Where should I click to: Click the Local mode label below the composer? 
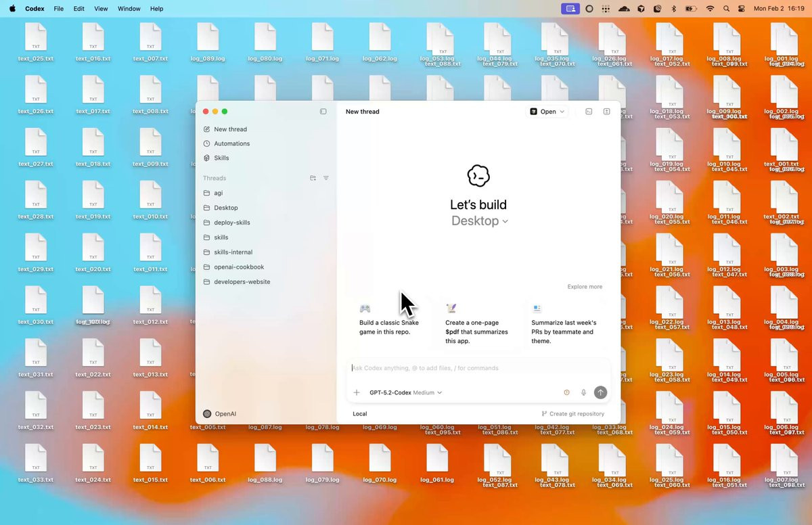click(360, 414)
